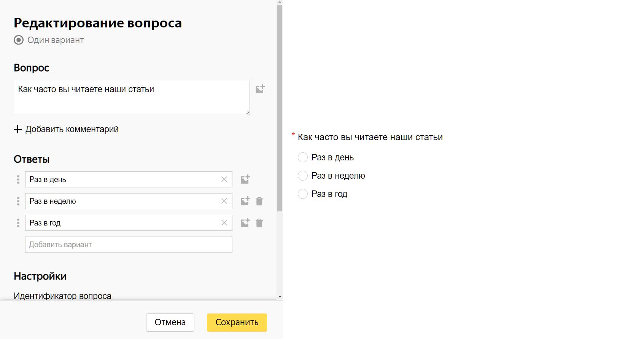Grab drag handle of 'Раз в год' answer

click(18, 223)
